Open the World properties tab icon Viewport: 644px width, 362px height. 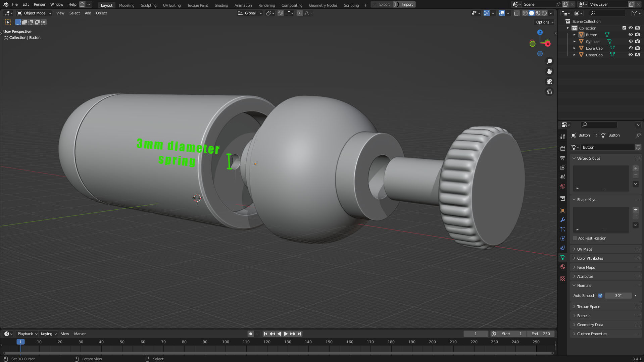tap(563, 186)
